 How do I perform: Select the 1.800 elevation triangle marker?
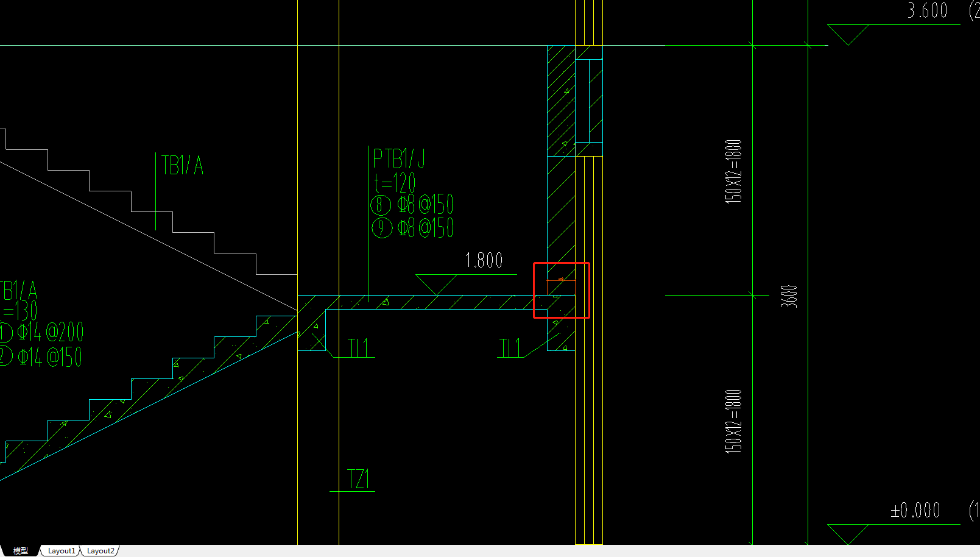pos(436,285)
